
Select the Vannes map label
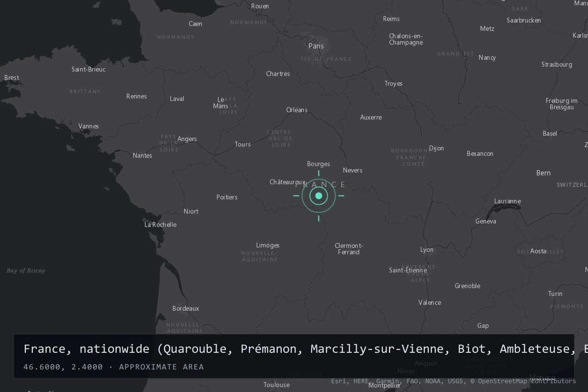tap(89, 126)
